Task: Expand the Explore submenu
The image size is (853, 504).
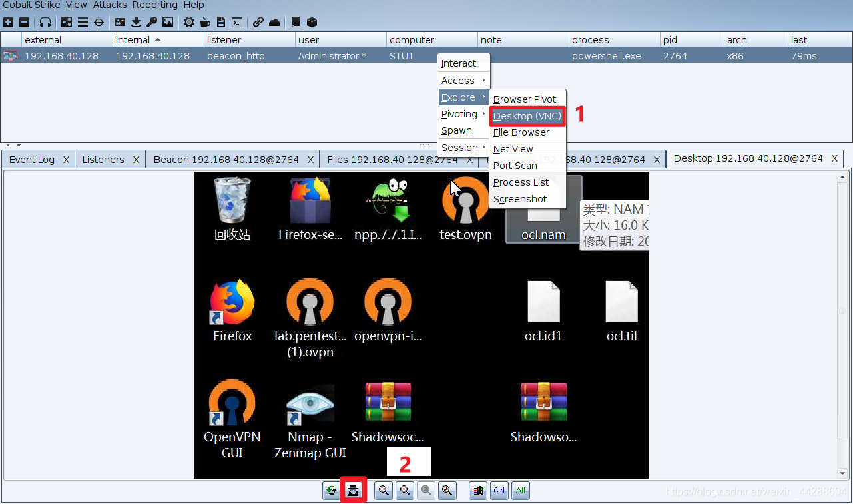Action: [463, 97]
